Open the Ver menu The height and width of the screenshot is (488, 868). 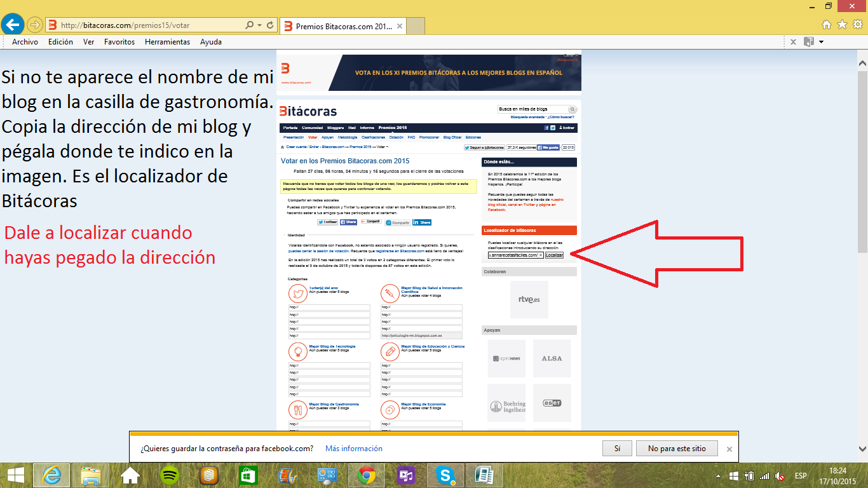click(x=89, y=42)
